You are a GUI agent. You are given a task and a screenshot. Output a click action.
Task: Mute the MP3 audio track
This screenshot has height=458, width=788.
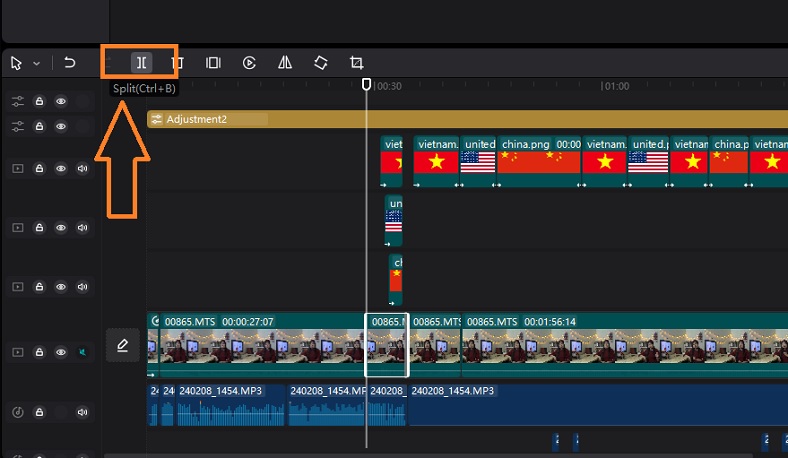point(82,412)
